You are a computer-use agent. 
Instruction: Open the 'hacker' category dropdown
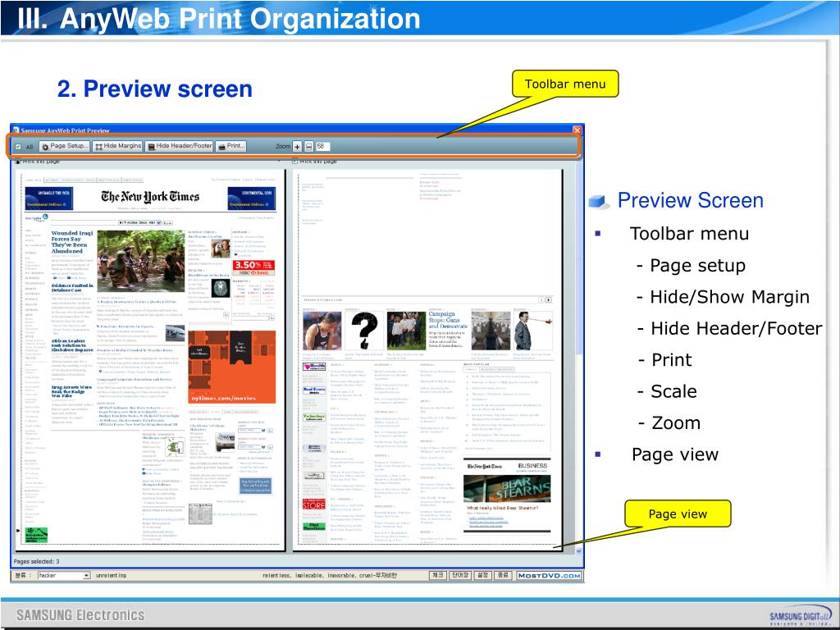click(x=87, y=575)
